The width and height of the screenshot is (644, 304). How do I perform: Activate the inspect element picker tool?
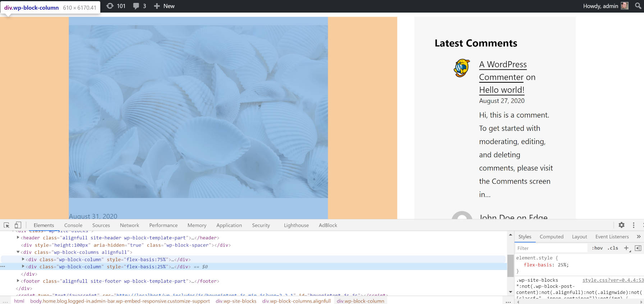point(6,225)
